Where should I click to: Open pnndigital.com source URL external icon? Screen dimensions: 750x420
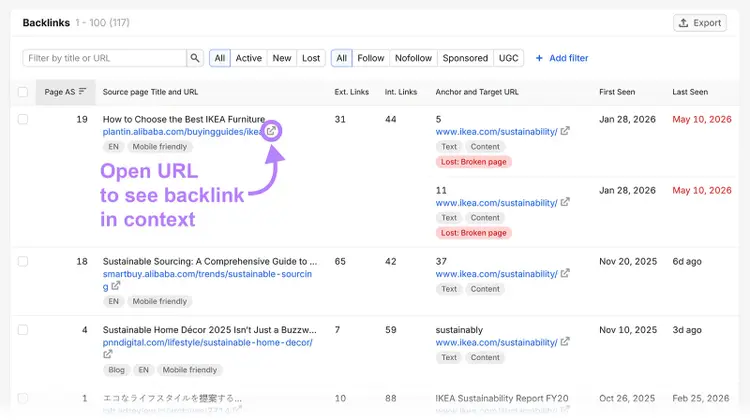[x=108, y=354]
